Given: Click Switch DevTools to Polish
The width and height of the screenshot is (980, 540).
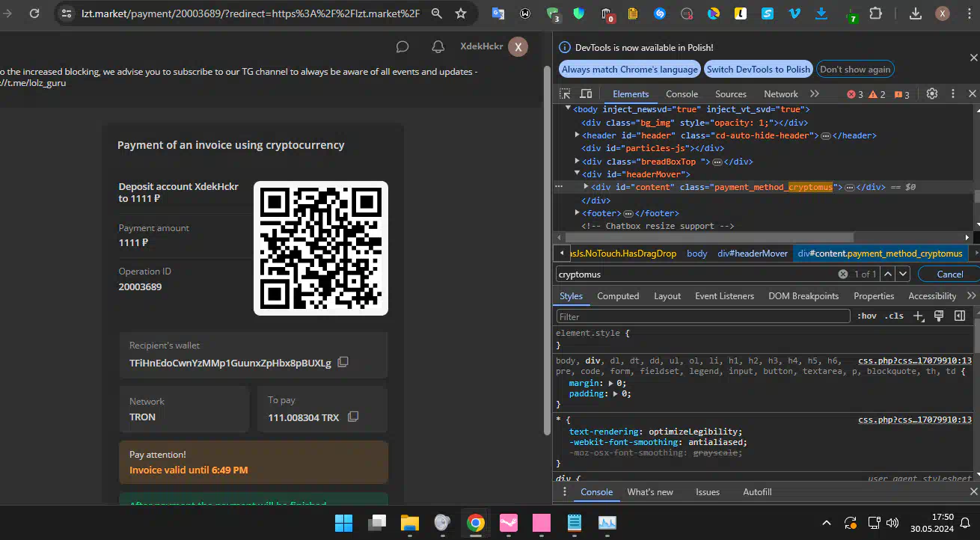Looking at the screenshot, I should pyautogui.click(x=759, y=70).
